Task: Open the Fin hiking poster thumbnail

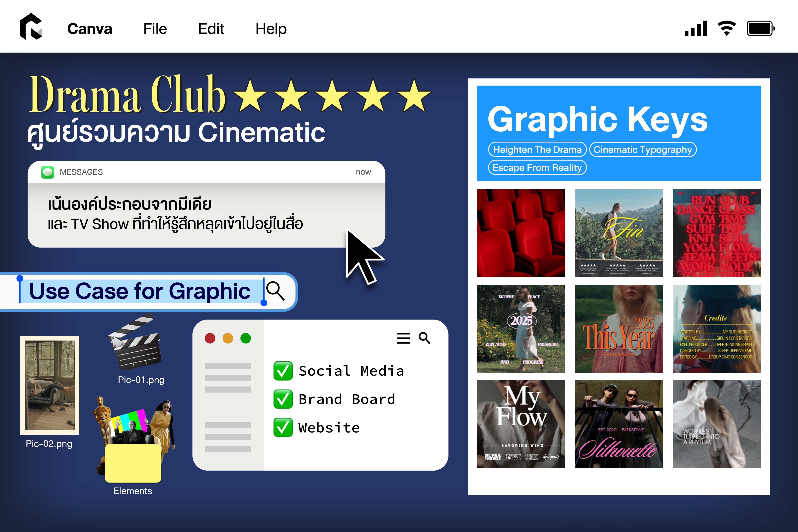Action: (619, 233)
